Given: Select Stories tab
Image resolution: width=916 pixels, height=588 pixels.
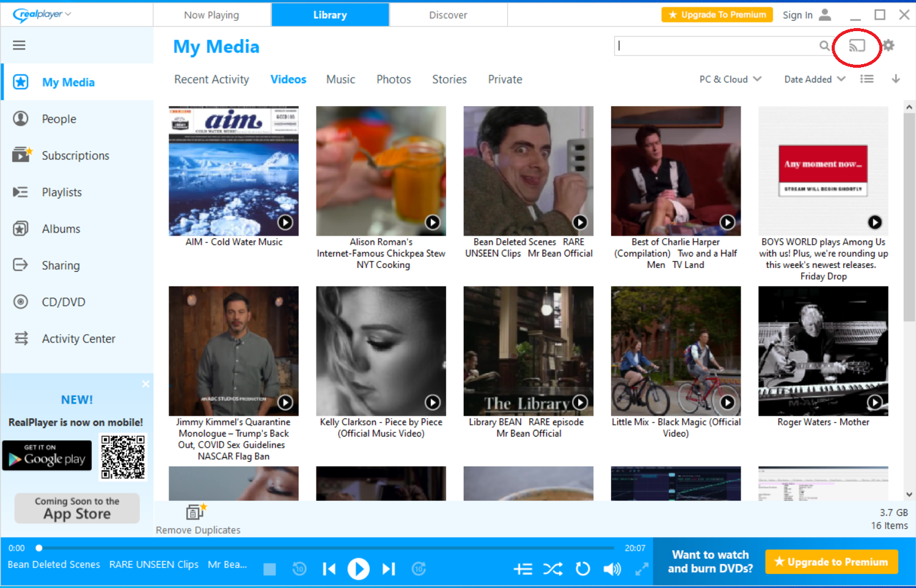Looking at the screenshot, I should pos(449,79).
